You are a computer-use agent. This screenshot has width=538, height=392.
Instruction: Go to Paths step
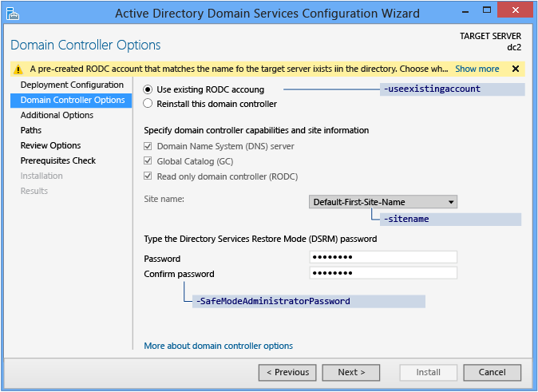31,130
